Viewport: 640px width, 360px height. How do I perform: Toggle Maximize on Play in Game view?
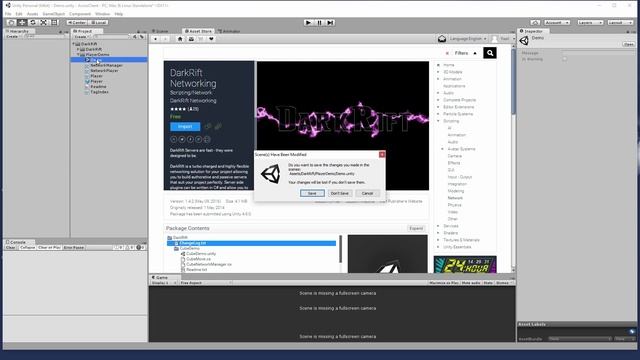(444, 283)
